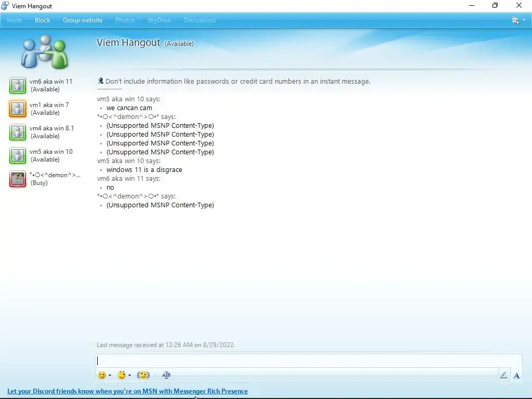The image size is (532, 399).
Task: Click the security warning icon before notice
Action: click(x=100, y=81)
